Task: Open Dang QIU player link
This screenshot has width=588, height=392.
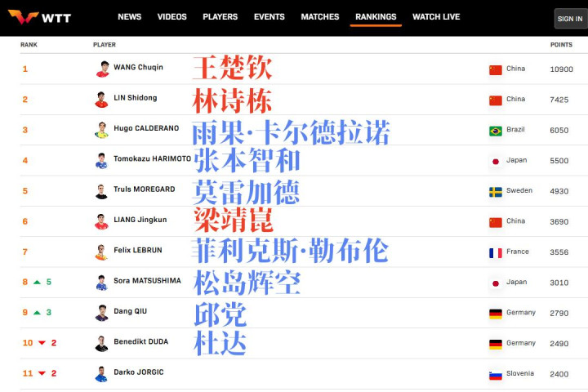Action: point(130,311)
